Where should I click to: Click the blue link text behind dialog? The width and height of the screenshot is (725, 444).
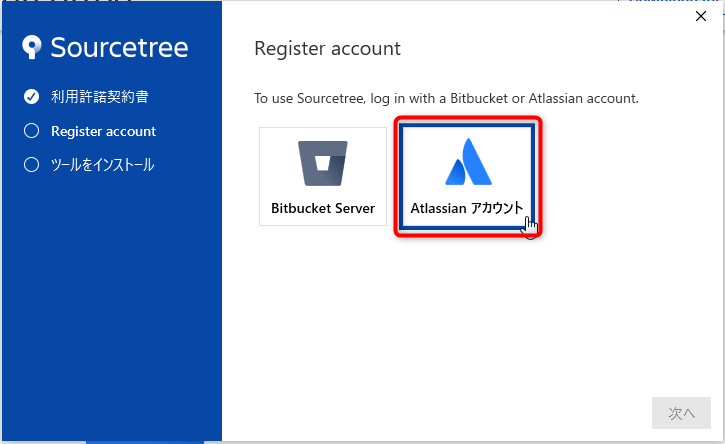pos(668,2)
